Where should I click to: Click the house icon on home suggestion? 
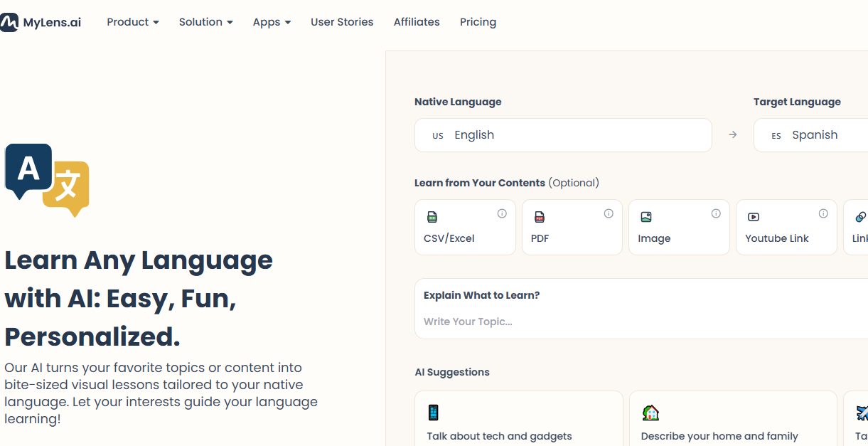point(650,413)
